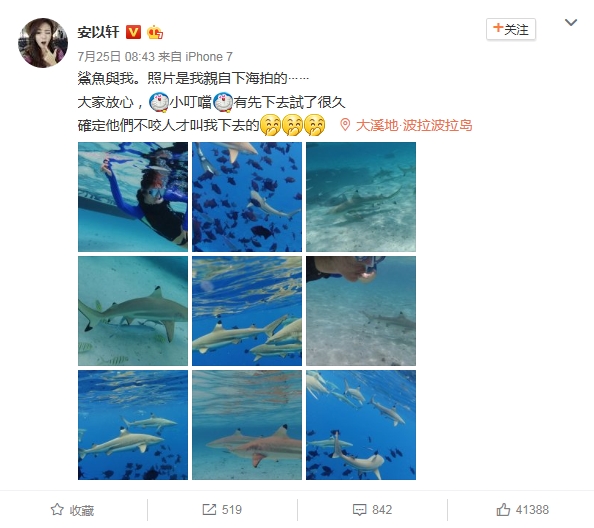Click the location pin icon
The image size is (594, 528).
(345, 125)
